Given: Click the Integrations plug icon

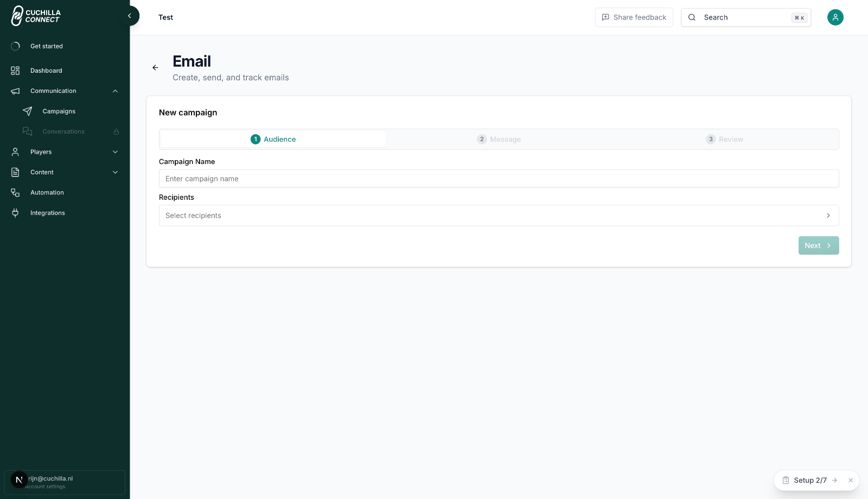Looking at the screenshot, I should 15,213.
